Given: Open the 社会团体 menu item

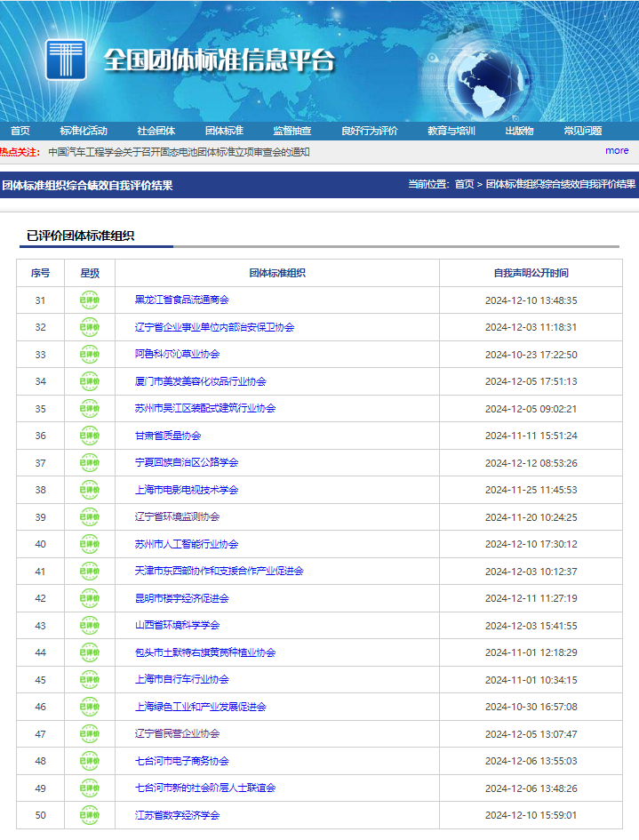Looking at the screenshot, I should [x=156, y=131].
